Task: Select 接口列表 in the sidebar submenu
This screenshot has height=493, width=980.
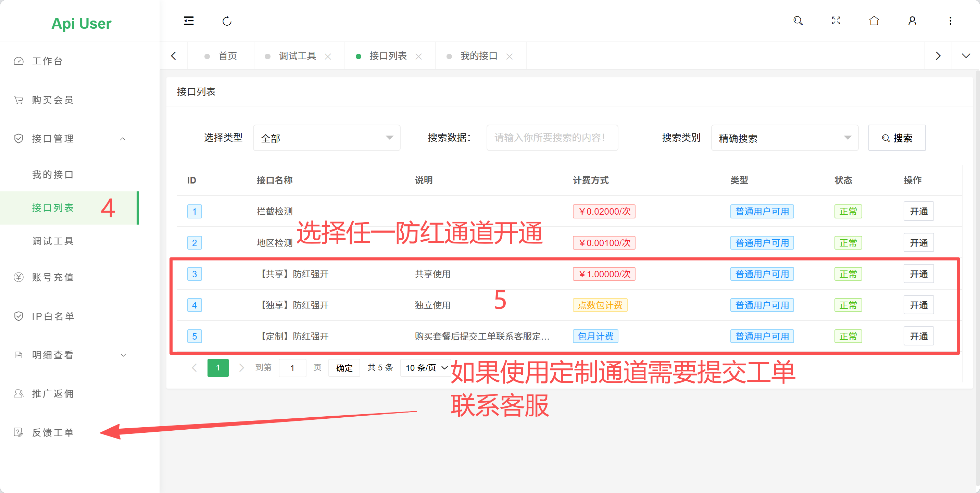Action: (x=69, y=208)
